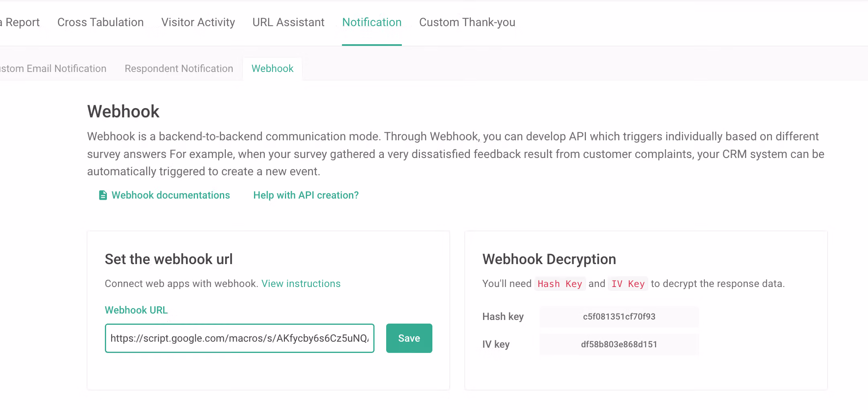
Task: Click the red IV Key code label
Action: point(628,284)
